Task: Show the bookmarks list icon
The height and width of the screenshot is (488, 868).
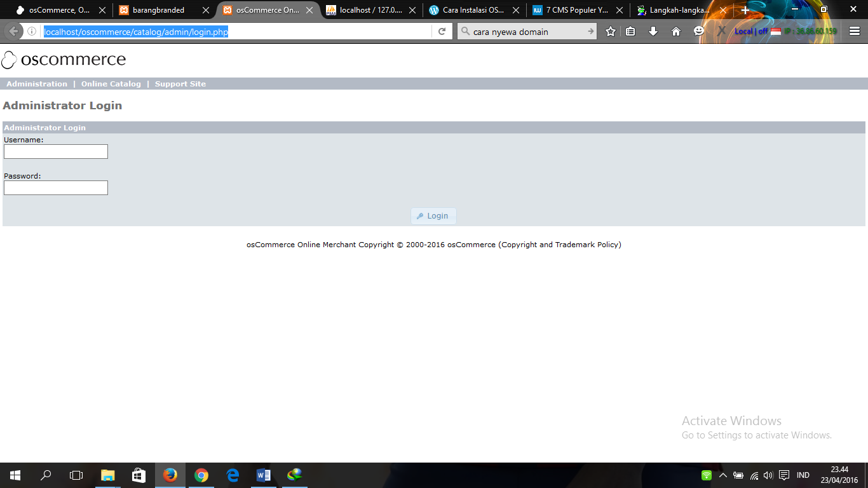Action: click(630, 31)
